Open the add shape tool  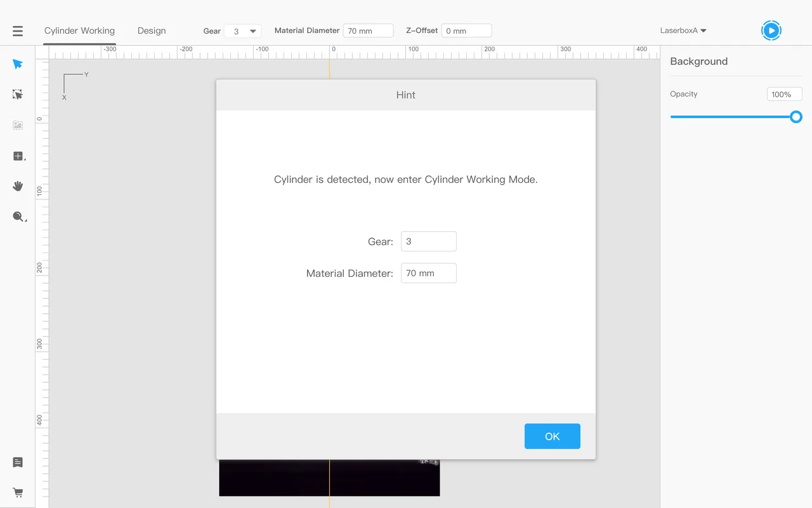tap(18, 156)
